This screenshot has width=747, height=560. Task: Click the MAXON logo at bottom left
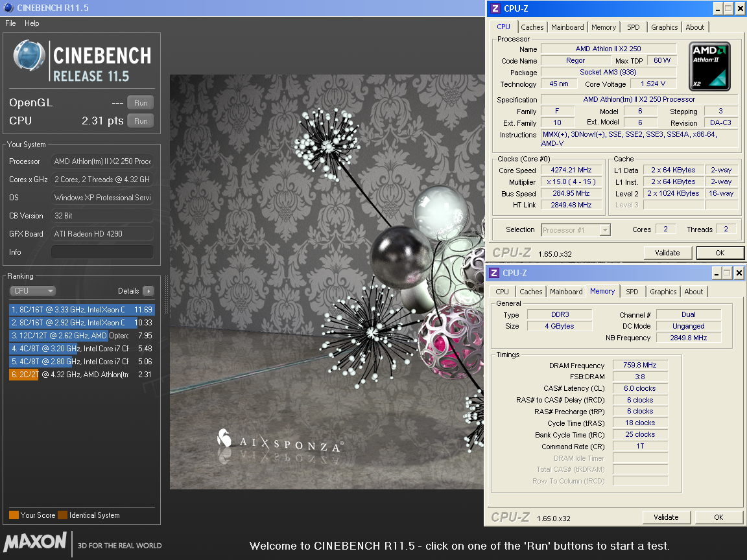click(x=35, y=542)
